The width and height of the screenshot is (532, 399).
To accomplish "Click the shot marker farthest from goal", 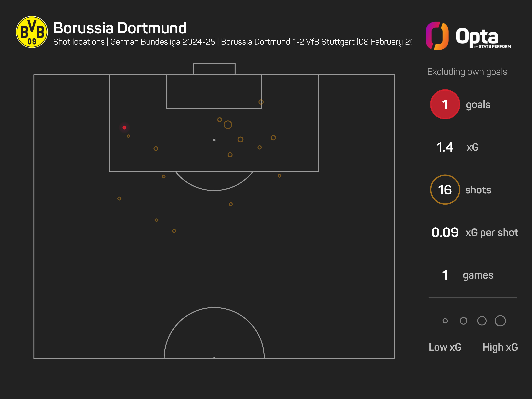I will (174, 231).
